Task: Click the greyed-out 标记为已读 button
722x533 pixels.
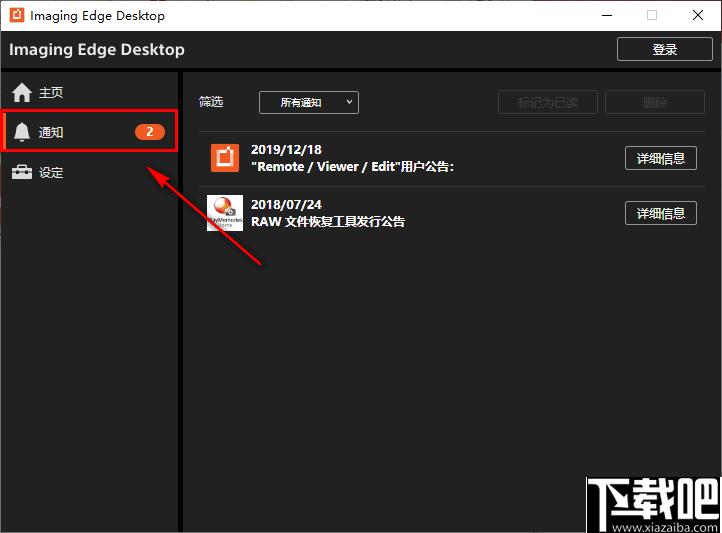Action: (x=547, y=102)
